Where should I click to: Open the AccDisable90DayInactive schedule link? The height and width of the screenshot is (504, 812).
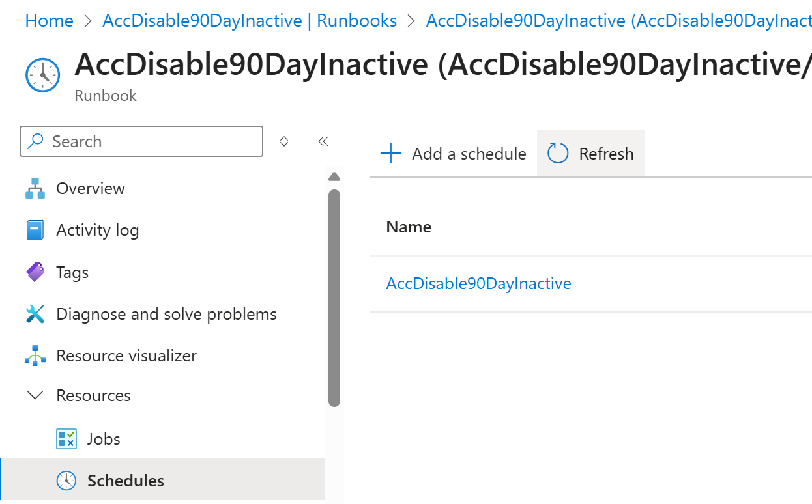coord(478,283)
